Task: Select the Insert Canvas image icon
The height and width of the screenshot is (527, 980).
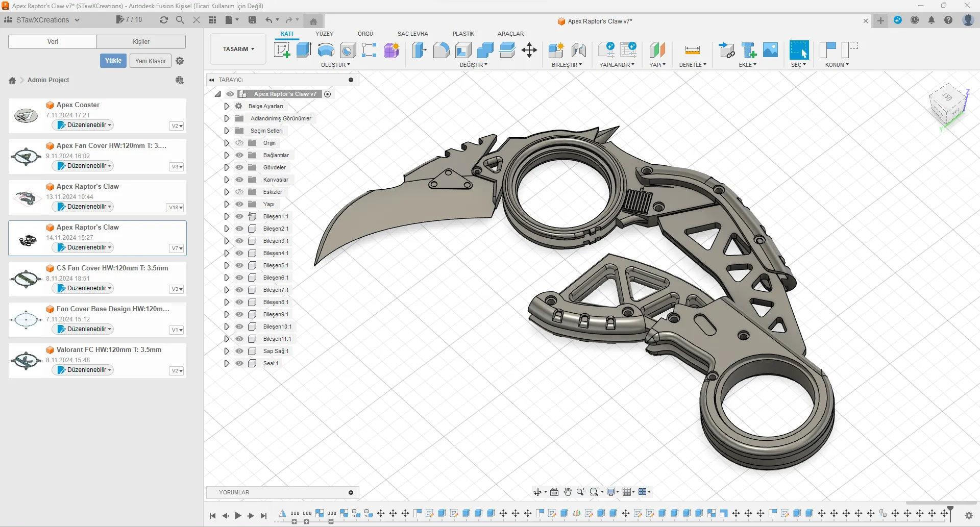Action: click(x=771, y=50)
